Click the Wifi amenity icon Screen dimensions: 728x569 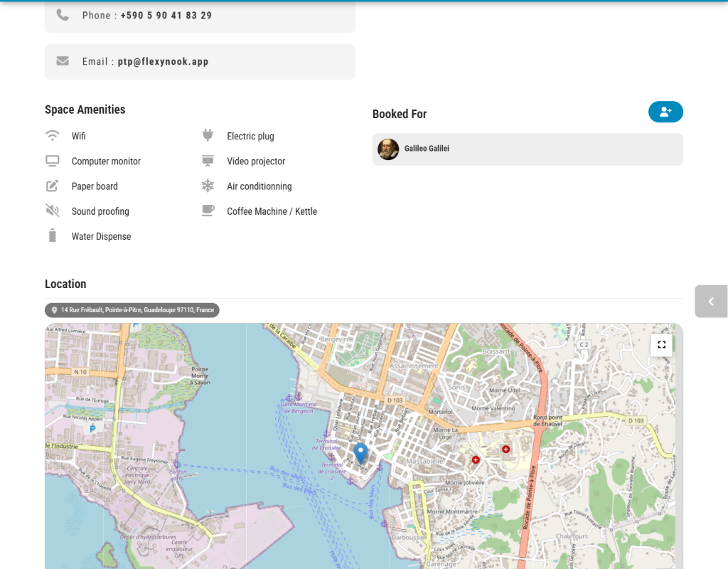tap(53, 136)
